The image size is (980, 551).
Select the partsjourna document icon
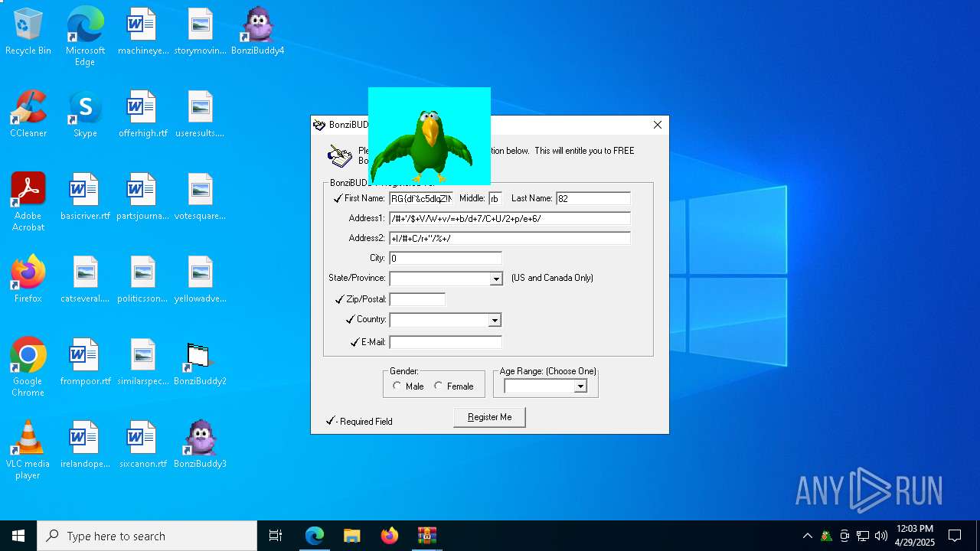coord(142,197)
